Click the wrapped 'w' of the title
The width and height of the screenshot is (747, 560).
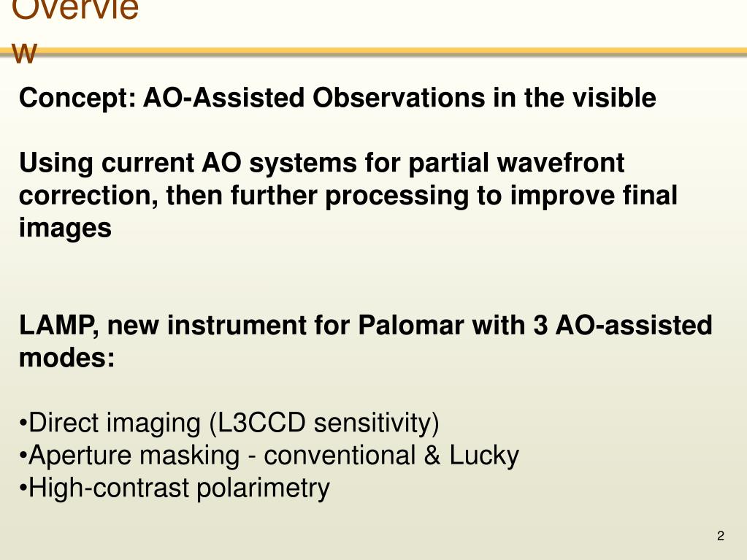coord(24,53)
